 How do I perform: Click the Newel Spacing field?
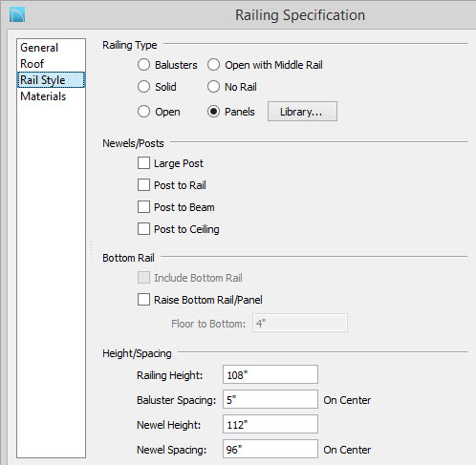[x=270, y=449]
